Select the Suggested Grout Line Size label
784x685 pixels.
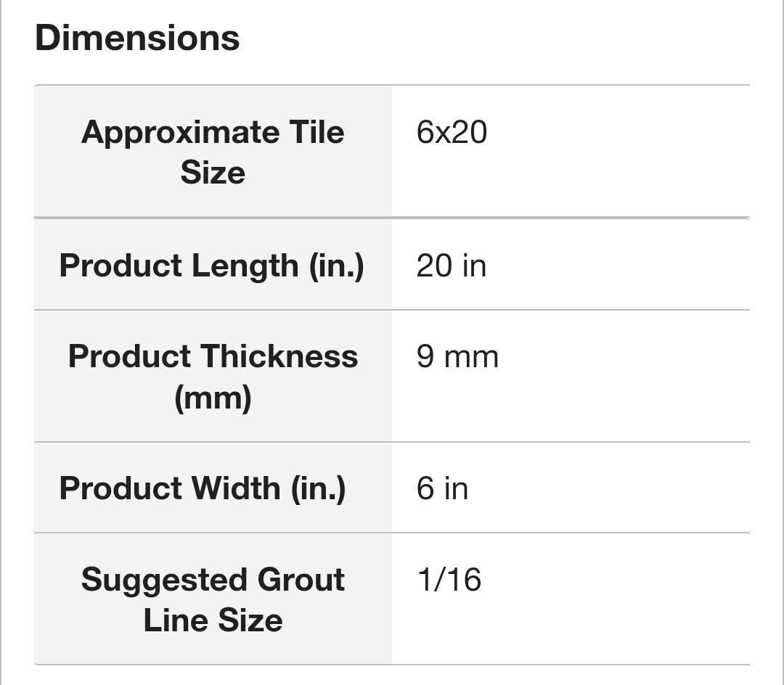[213, 599]
